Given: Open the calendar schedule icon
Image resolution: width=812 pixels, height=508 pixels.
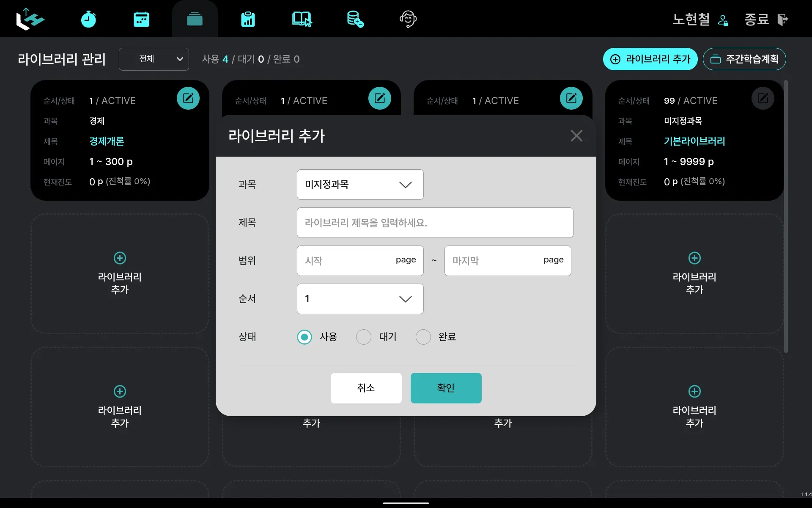Looking at the screenshot, I should pos(141,19).
